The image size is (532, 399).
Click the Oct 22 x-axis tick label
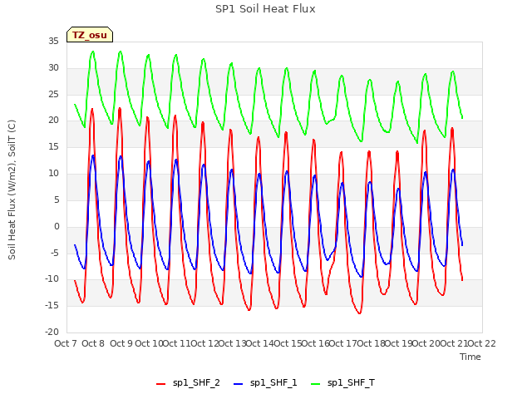(x=482, y=343)
